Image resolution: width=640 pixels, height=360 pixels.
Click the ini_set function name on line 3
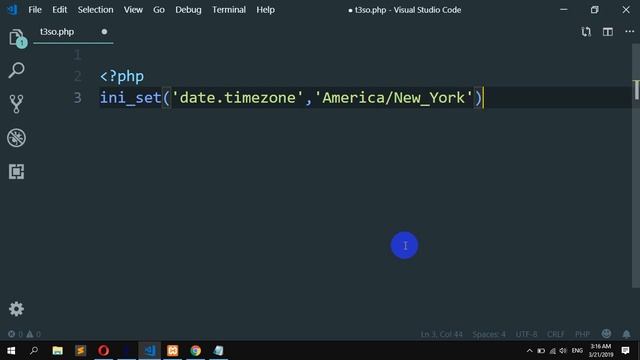point(131,98)
